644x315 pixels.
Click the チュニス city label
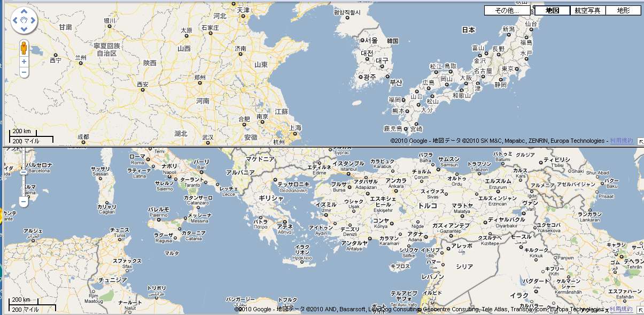click(119, 229)
